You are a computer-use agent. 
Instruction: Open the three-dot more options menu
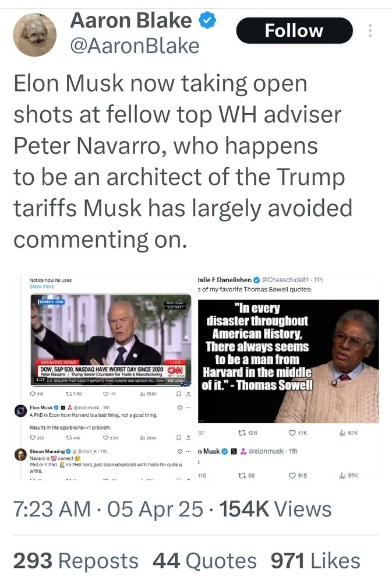[370, 30]
